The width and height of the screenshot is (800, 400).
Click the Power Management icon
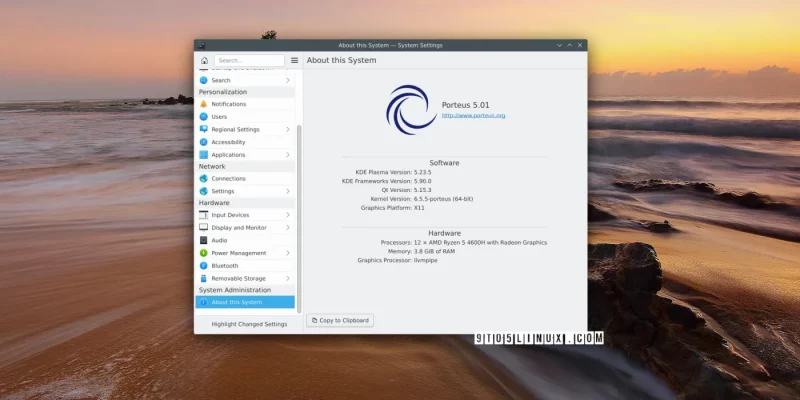click(x=204, y=253)
